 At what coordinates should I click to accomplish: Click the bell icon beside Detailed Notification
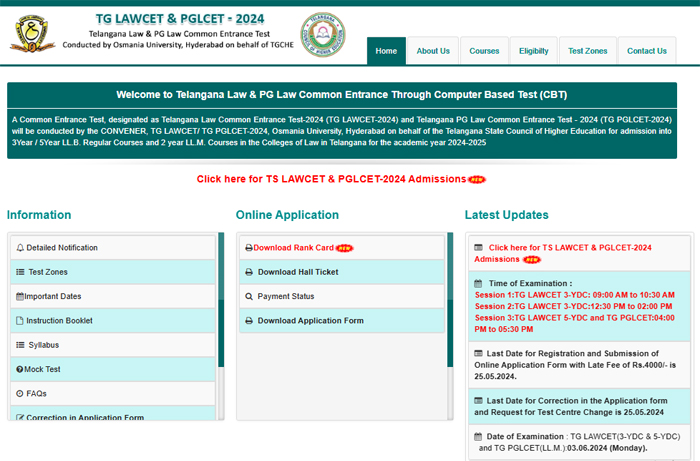[x=20, y=248]
